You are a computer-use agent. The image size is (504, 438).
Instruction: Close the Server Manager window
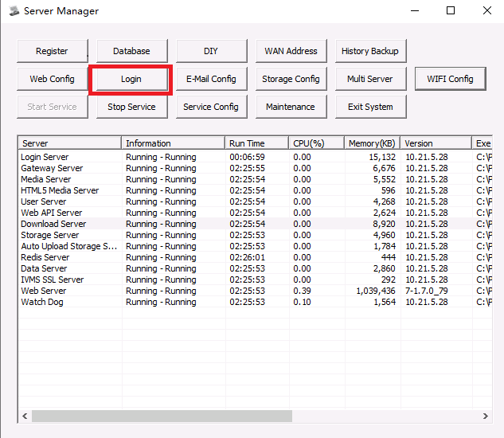click(x=487, y=10)
